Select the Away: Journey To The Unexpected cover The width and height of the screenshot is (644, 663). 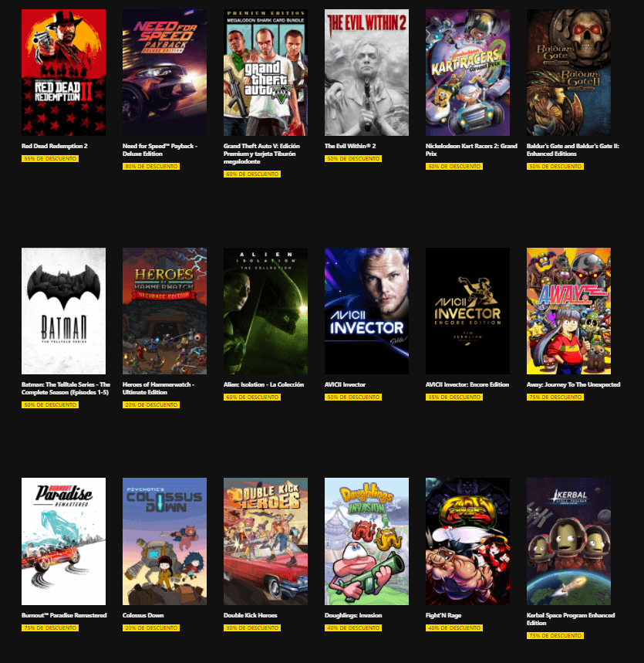click(568, 311)
